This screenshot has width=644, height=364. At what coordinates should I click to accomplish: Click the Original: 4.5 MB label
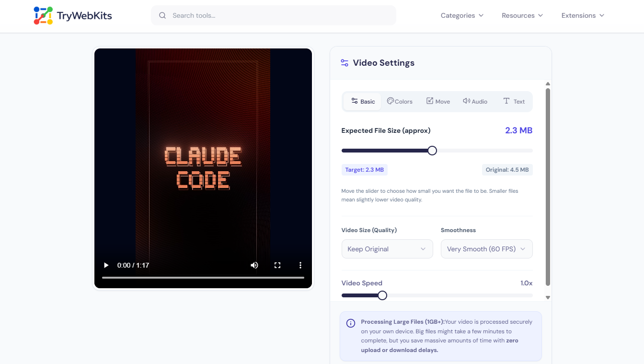507,169
